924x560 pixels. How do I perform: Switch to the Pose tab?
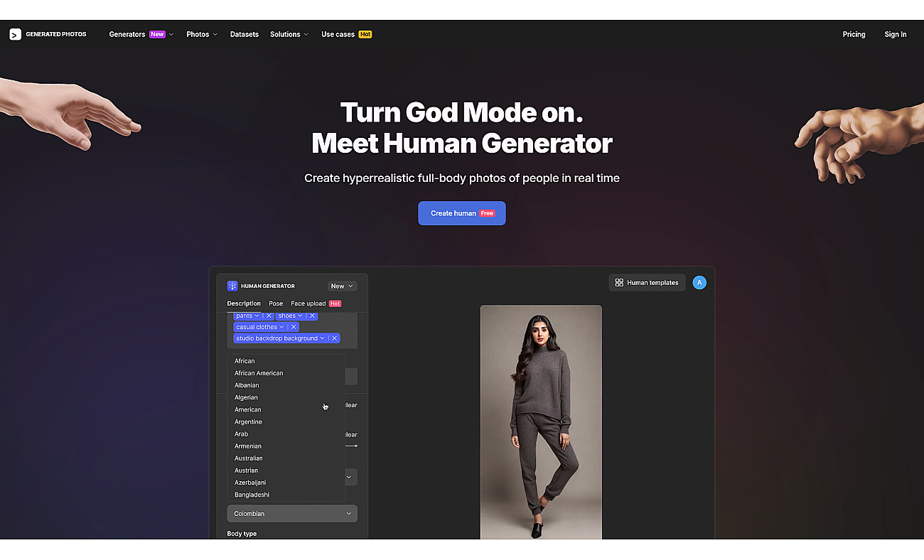coord(276,303)
